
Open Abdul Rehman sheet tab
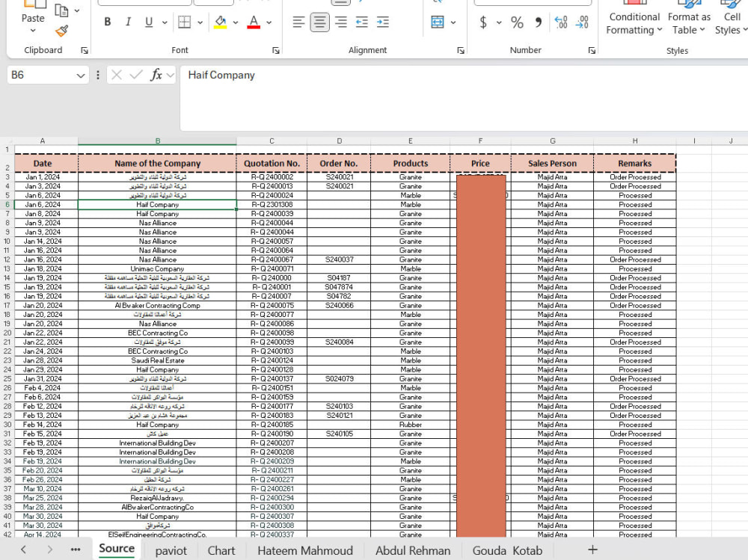(x=413, y=550)
